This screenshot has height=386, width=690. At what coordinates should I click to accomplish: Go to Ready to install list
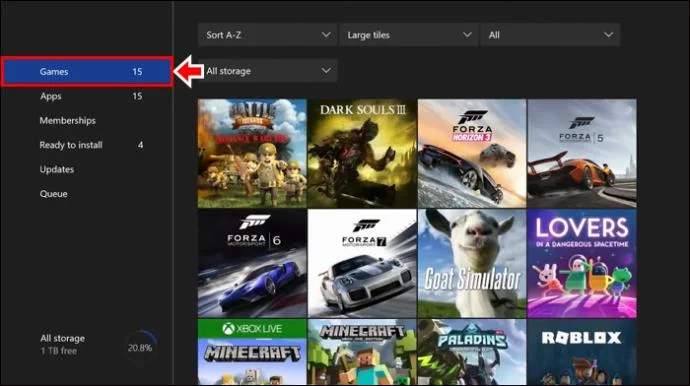tap(87, 145)
